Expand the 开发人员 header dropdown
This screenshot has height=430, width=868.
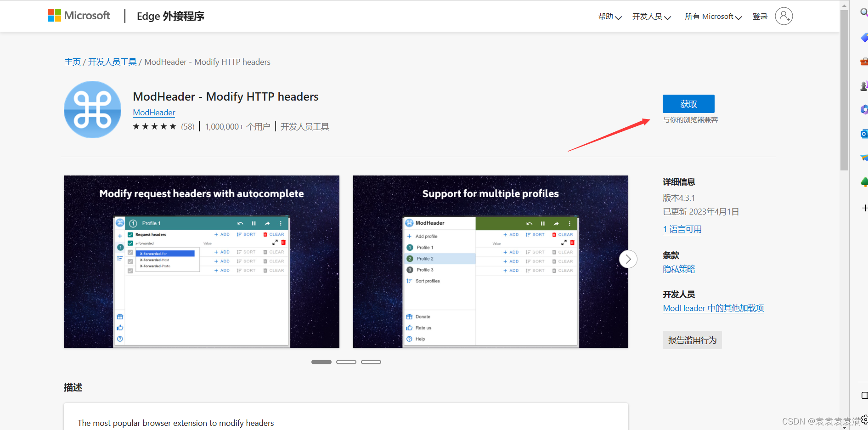651,17
